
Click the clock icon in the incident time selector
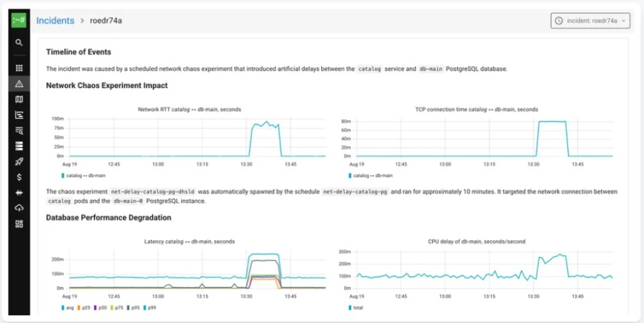(559, 21)
